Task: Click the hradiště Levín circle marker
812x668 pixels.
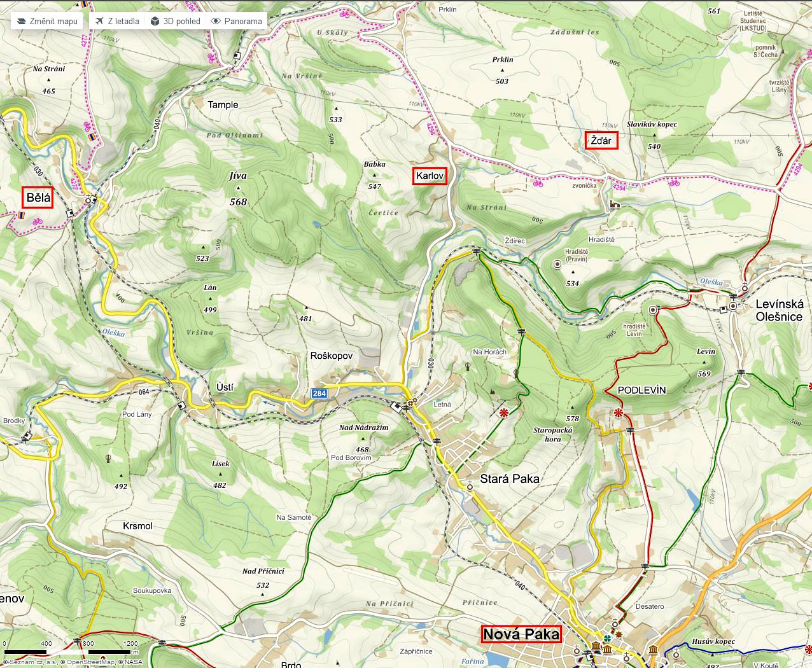Action: (653, 310)
